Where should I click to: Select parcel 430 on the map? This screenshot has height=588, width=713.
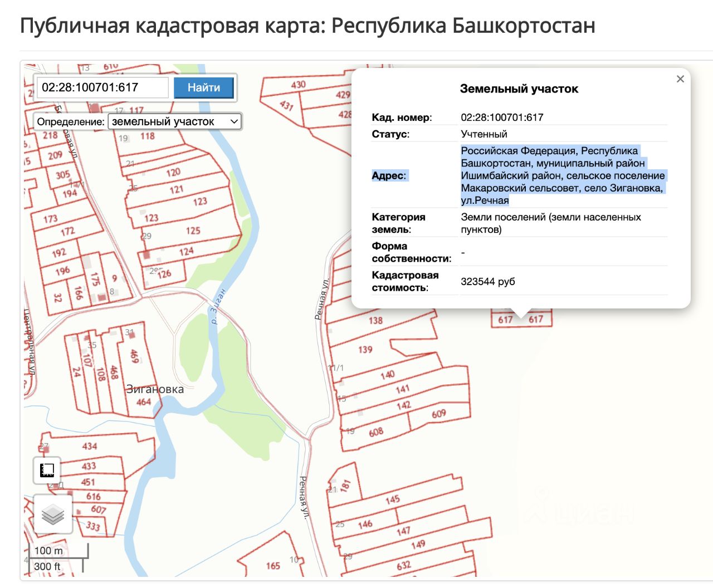[x=299, y=85]
